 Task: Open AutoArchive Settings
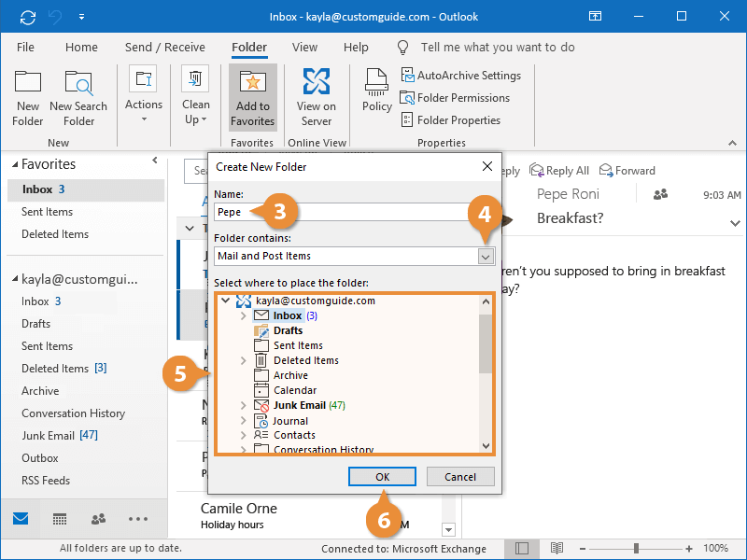pyautogui.click(x=460, y=76)
